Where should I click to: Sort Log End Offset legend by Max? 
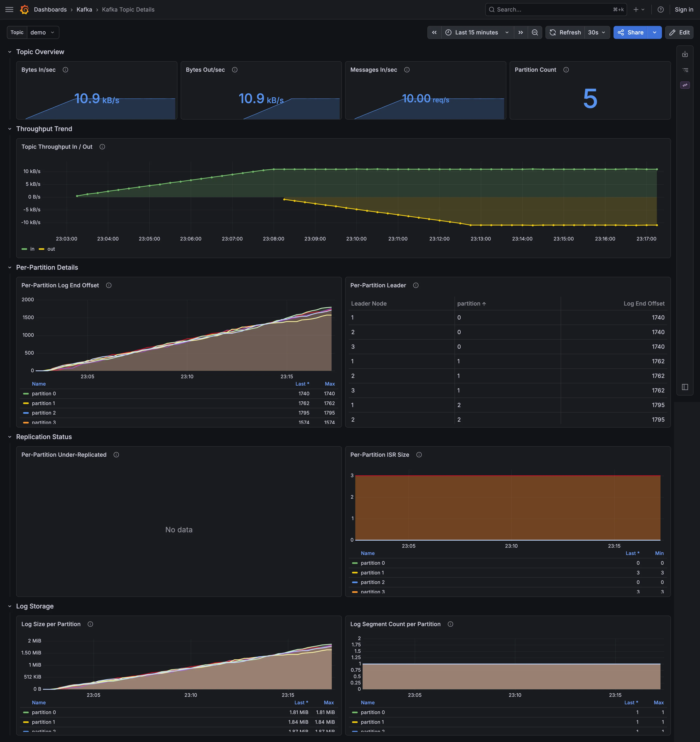(x=330, y=384)
